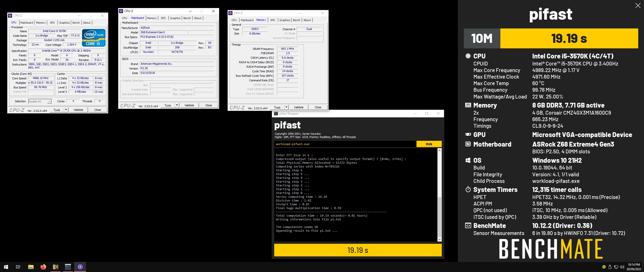The height and width of the screenshot is (272, 644).
Task: Click the pifast Wrapper title bar icon
Action: click(276, 114)
